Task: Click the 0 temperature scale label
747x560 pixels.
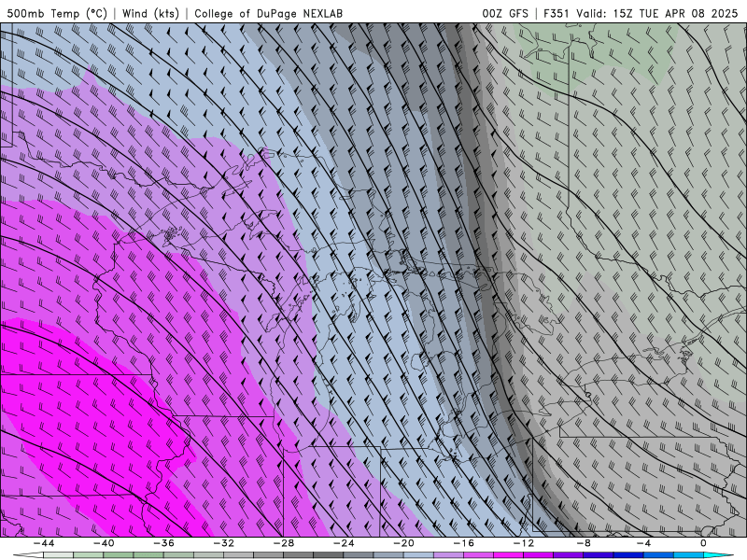Action: (703, 543)
